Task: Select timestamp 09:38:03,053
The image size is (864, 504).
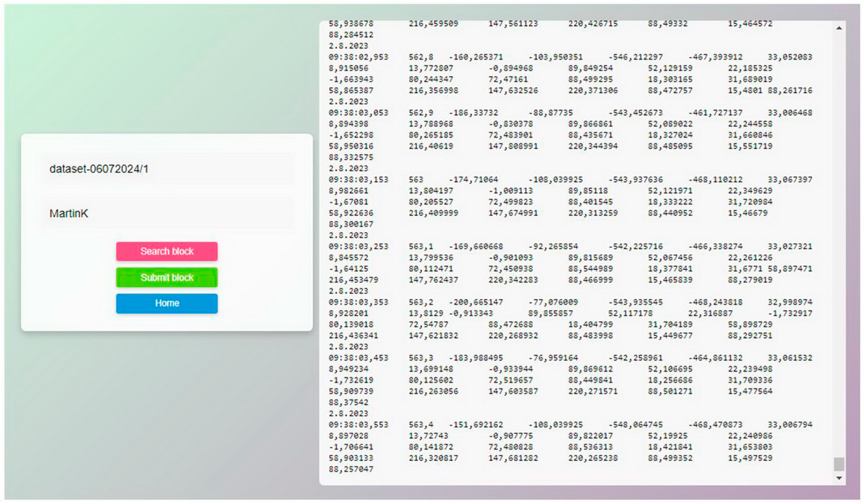Action: pos(358,113)
